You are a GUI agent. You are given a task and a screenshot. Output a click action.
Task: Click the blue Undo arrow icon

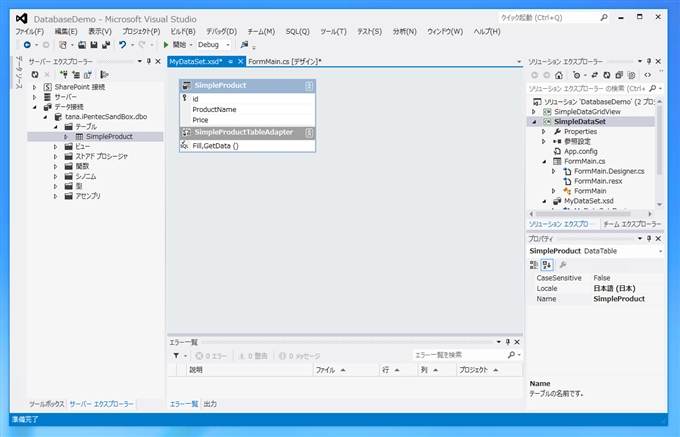[123, 45]
